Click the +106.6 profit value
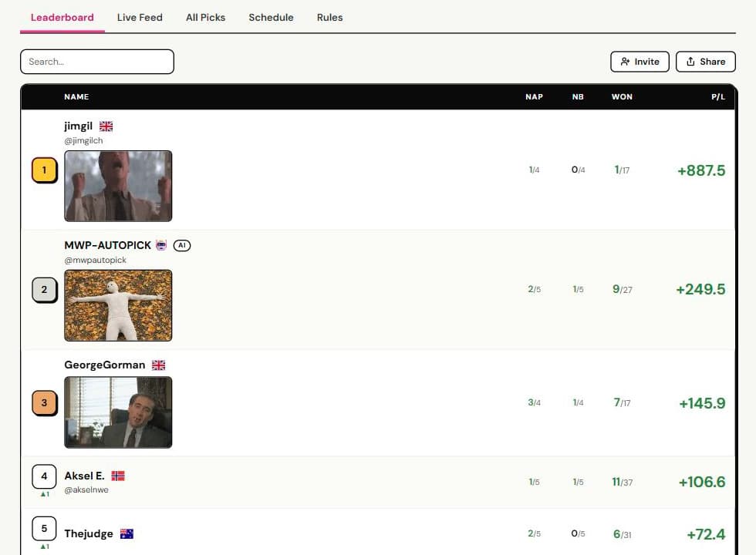 pyautogui.click(x=701, y=482)
